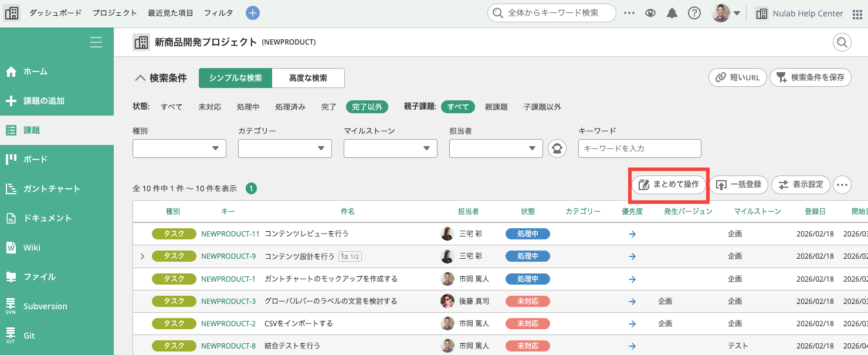
Task: Sort by 種別 column header
Action: (x=173, y=211)
